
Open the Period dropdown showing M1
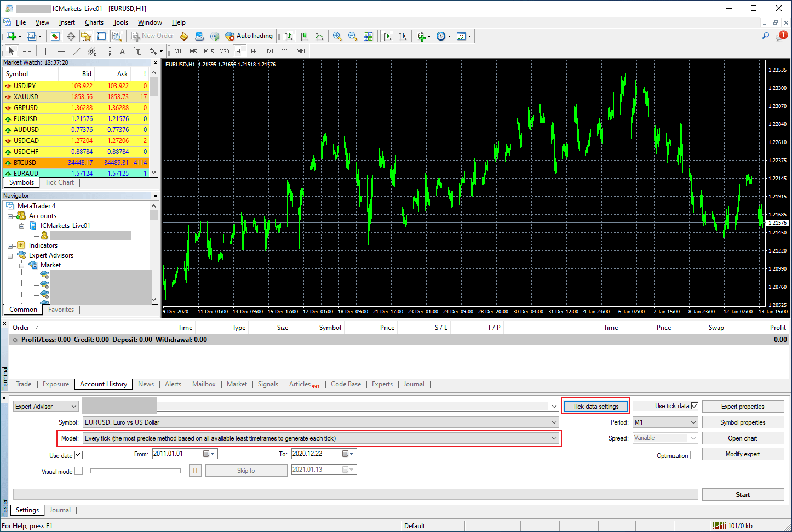coord(665,422)
